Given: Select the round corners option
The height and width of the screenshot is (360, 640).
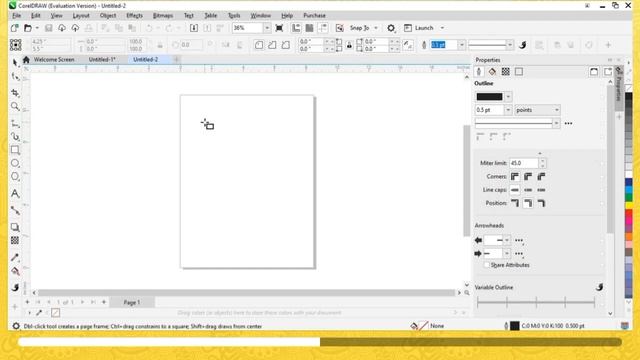Looking at the screenshot, I should click(x=528, y=176).
